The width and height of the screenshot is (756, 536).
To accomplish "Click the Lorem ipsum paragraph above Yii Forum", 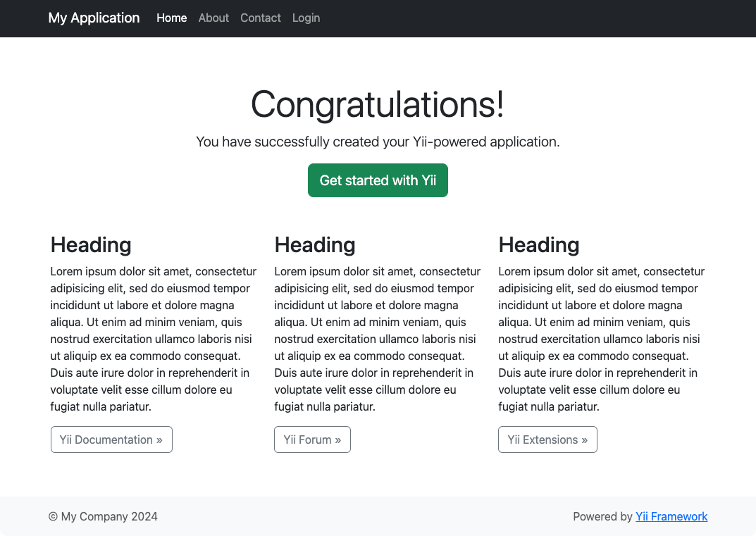I will pyautogui.click(x=377, y=339).
